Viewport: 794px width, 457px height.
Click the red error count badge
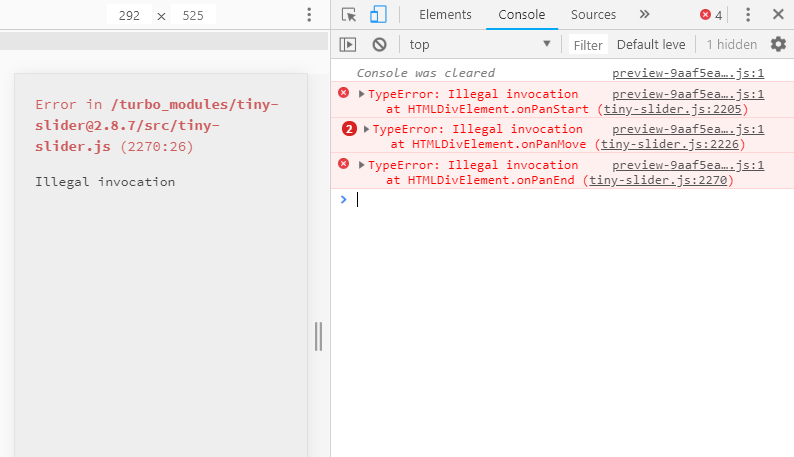tap(711, 15)
